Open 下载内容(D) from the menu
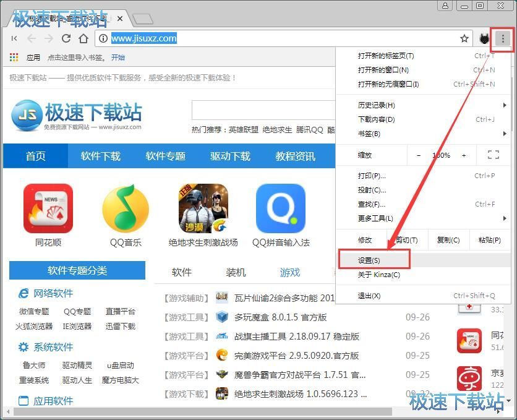 424,119
